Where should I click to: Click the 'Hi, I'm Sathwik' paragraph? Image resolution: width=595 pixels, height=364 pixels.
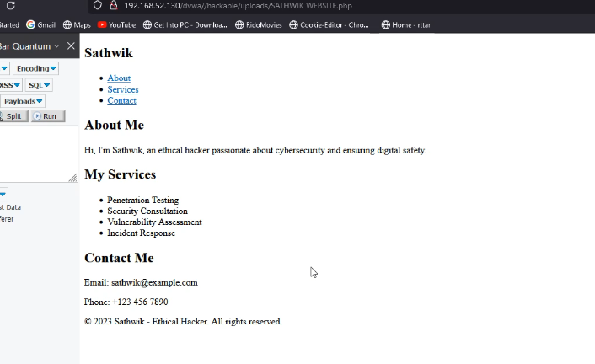tap(255, 150)
